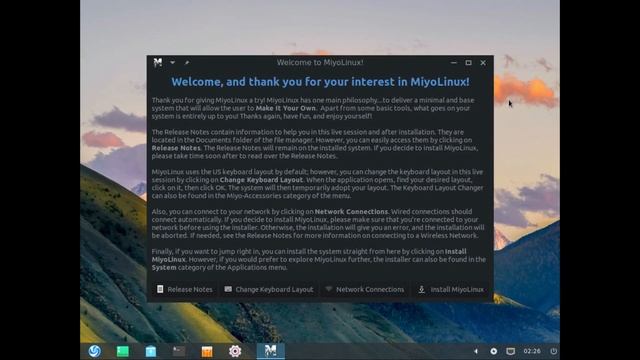Viewport: 640px width, 360px height.
Task: Open the title bar dropdown arrow menu
Action: click(173, 62)
